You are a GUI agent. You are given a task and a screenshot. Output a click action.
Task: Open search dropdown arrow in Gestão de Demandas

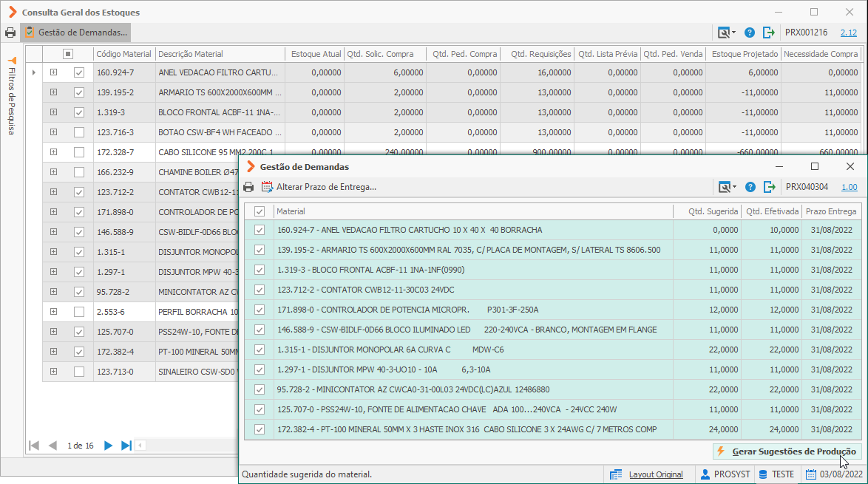tap(735, 187)
